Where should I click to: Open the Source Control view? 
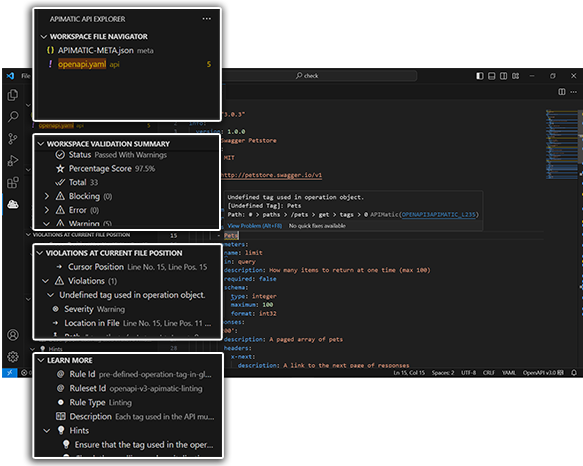click(x=13, y=139)
